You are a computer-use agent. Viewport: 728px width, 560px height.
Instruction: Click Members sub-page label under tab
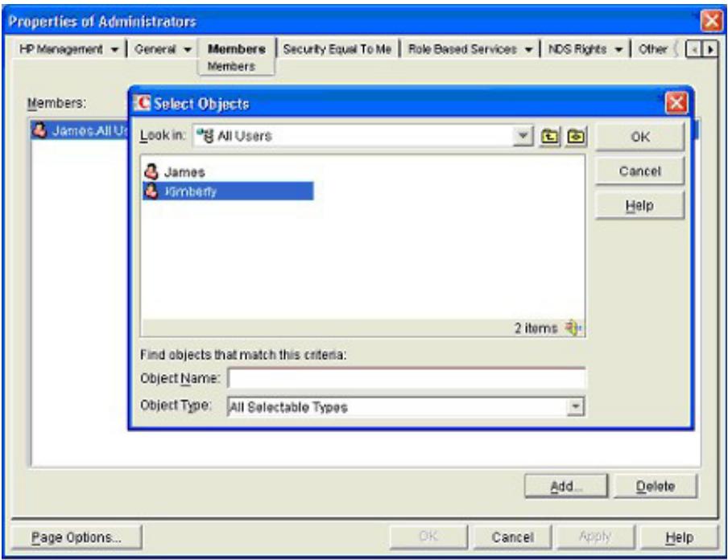coord(231,66)
